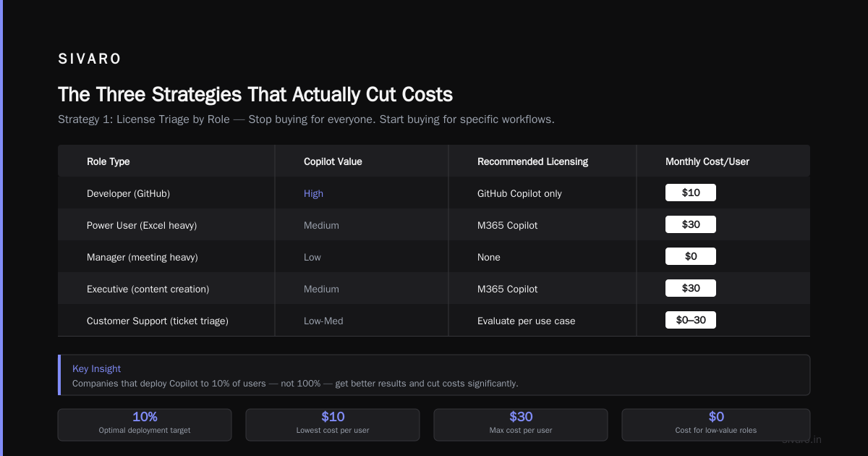Click the $30 badge for Executive row
Screen dimensions: 868x456
[x=691, y=288]
